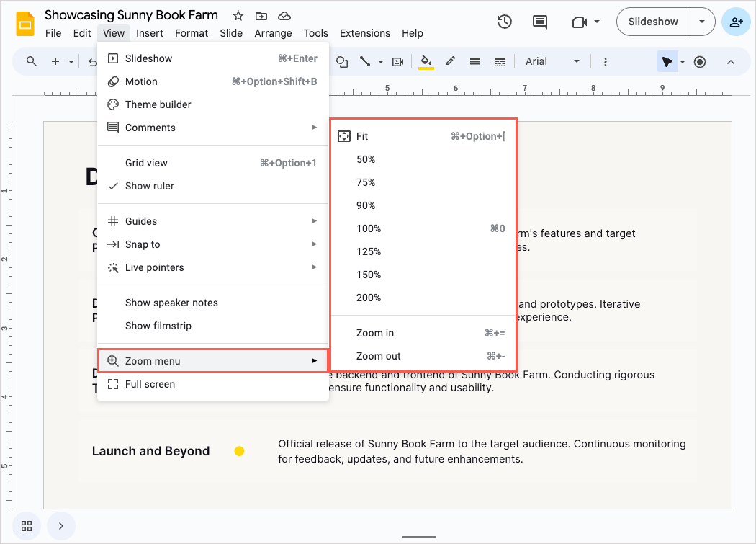
Task: Open grid view icon at bottom left
Action: click(27, 526)
